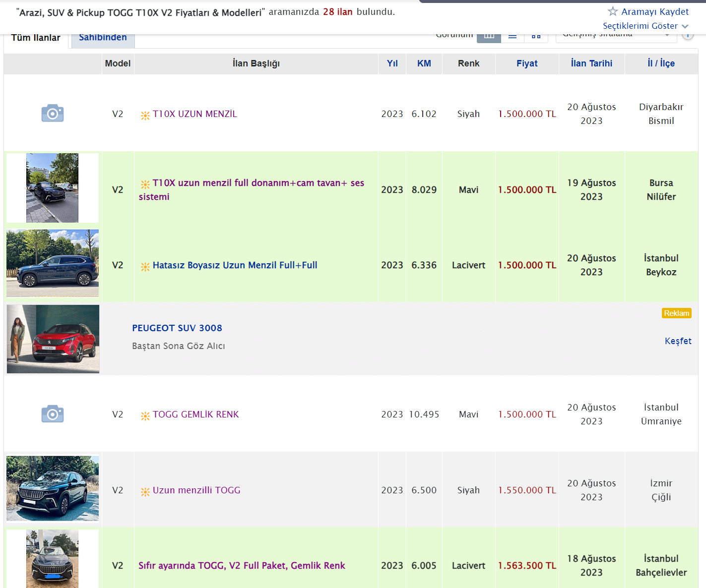Click new-listing badge beside T10X uzun menzil full donanım
This screenshot has height=588, width=706.
click(x=145, y=184)
